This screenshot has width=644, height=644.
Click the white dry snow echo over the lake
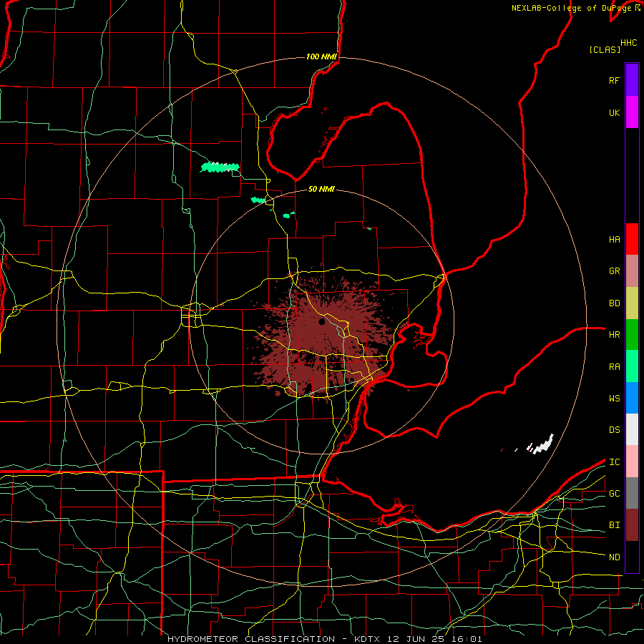(542, 445)
